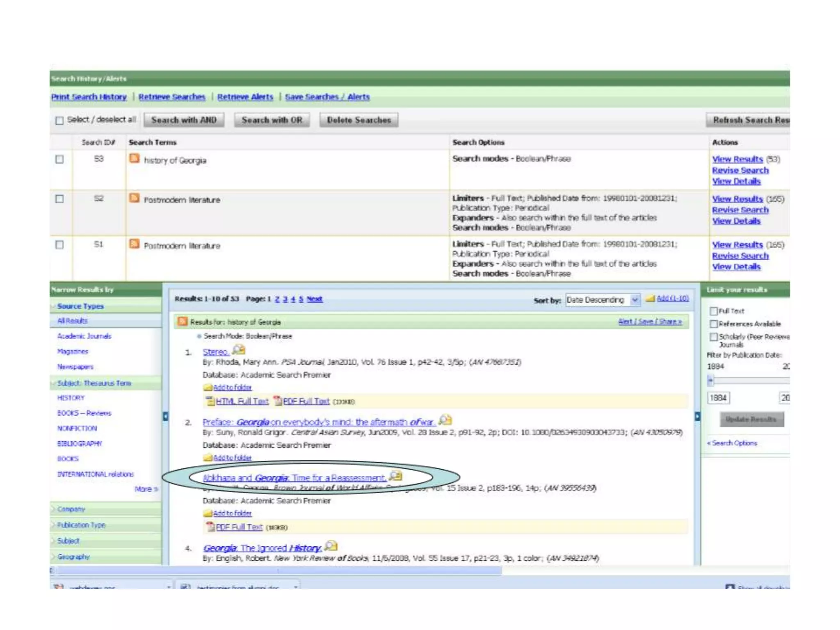Viewport: 840px width, 630px height.
Task: Click PDF Full Text icon under Stereo result
Action: [278, 401]
